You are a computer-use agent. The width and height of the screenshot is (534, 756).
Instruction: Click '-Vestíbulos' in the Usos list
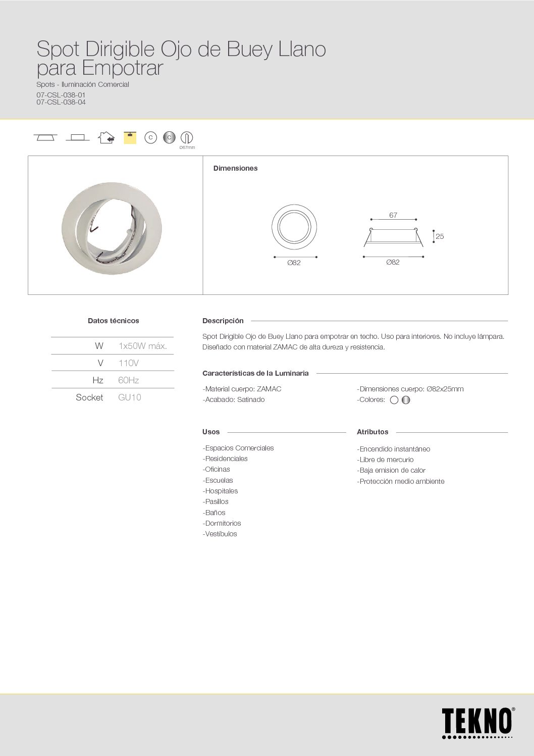220,534
